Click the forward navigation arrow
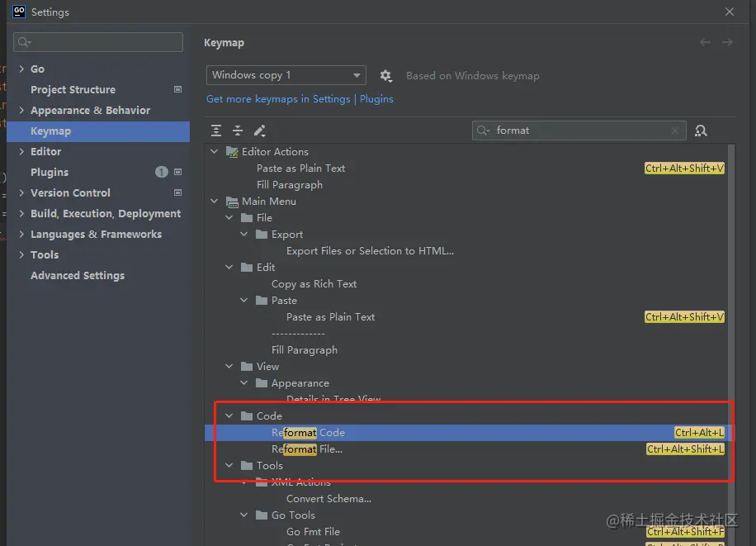This screenshot has width=756, height=546. click(727, 42)
